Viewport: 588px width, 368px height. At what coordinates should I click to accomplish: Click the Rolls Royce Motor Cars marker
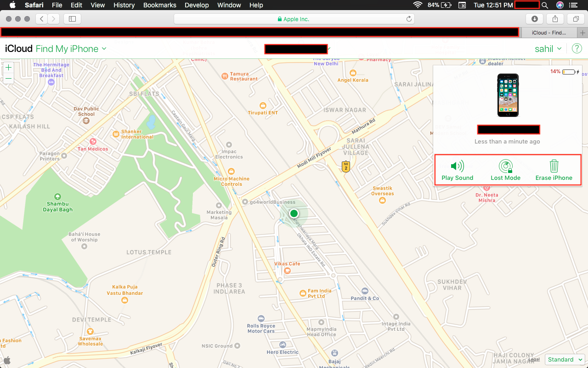point(261,318)
